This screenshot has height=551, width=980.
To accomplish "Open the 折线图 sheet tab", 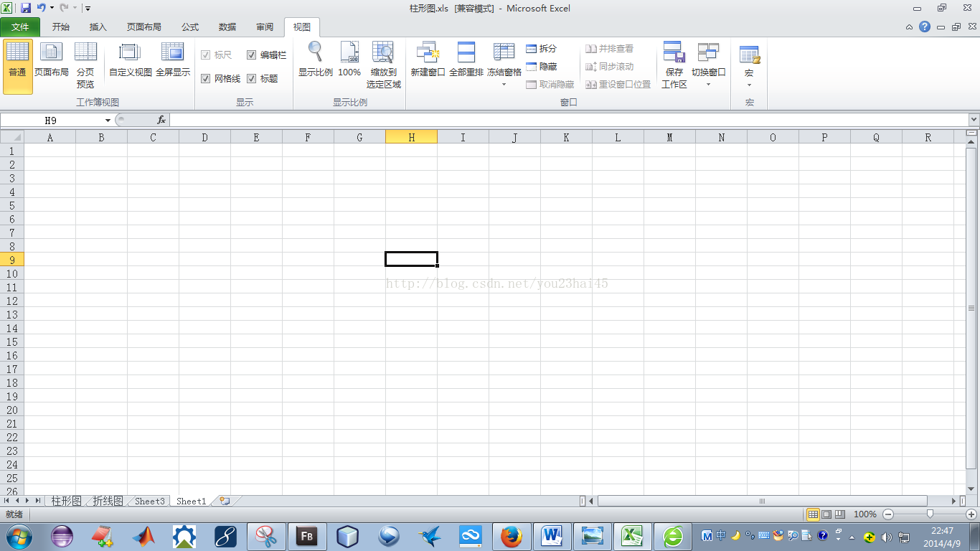I will [108, 501].
